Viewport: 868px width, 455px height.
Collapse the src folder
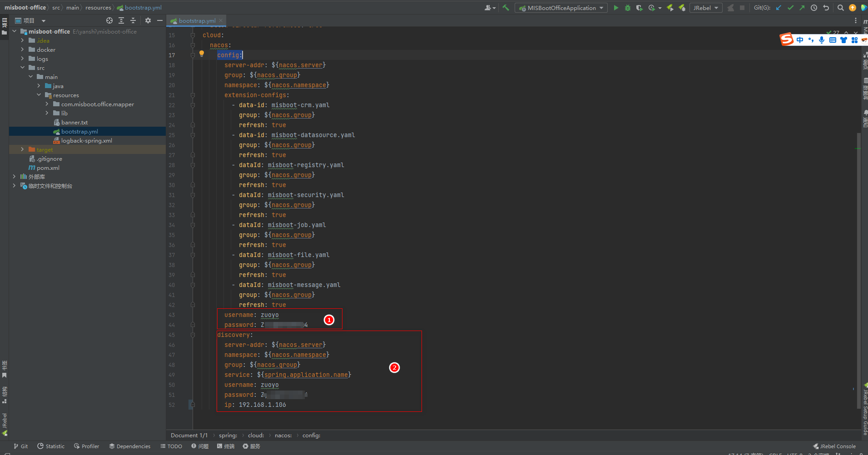pyautogui.click(x=22, y=68)
